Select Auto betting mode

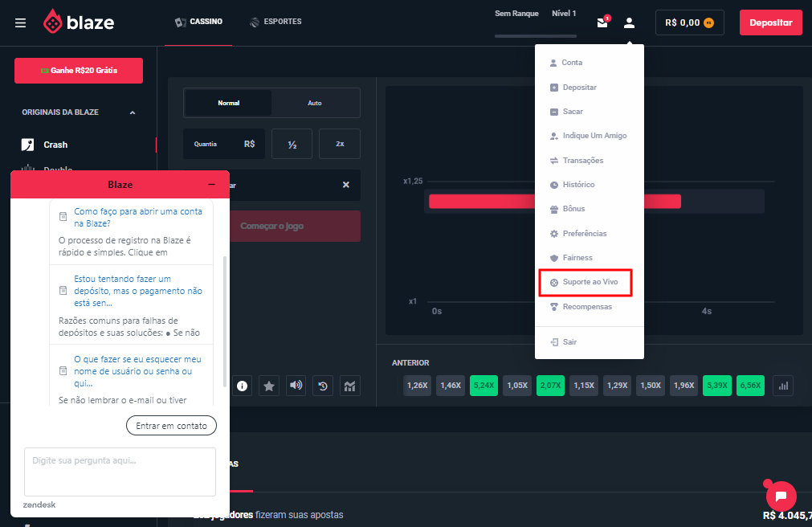(x=314, y=103)
